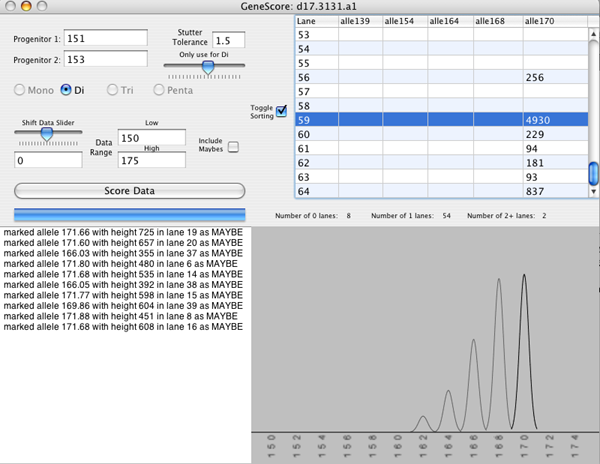The width and height of the screenshot is (600, 464).
Task: Sort by the alle154 column header
Action: tap(405, 21)
